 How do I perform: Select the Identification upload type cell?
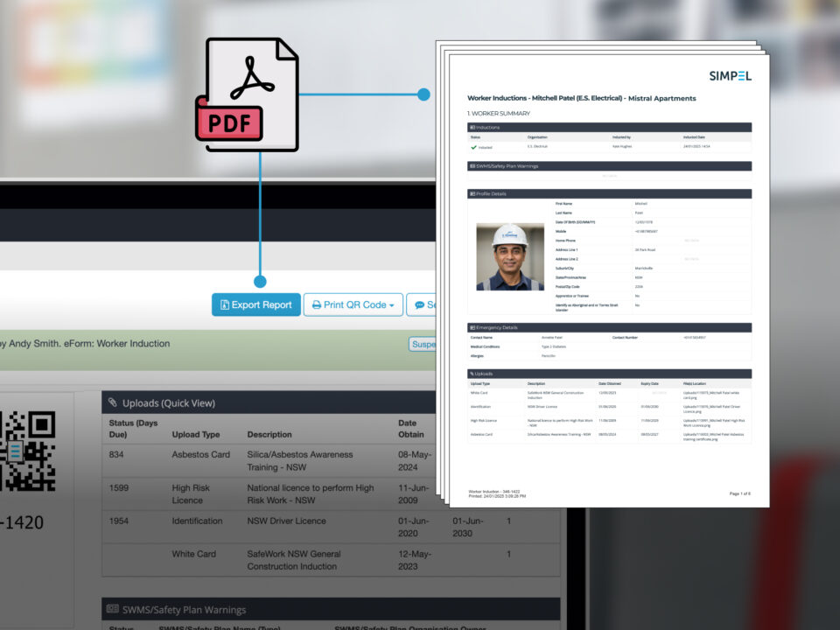197,521
